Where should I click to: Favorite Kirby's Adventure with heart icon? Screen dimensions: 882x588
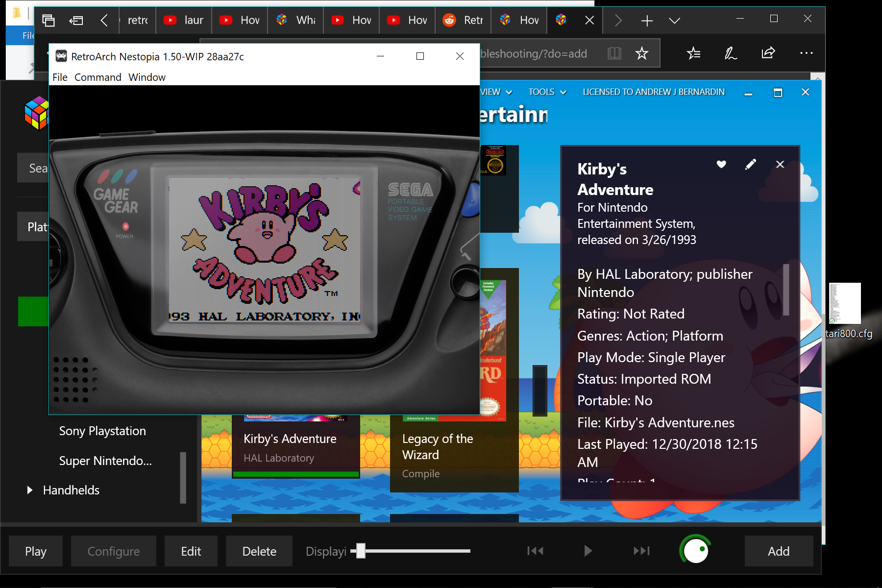click(721, 164)
